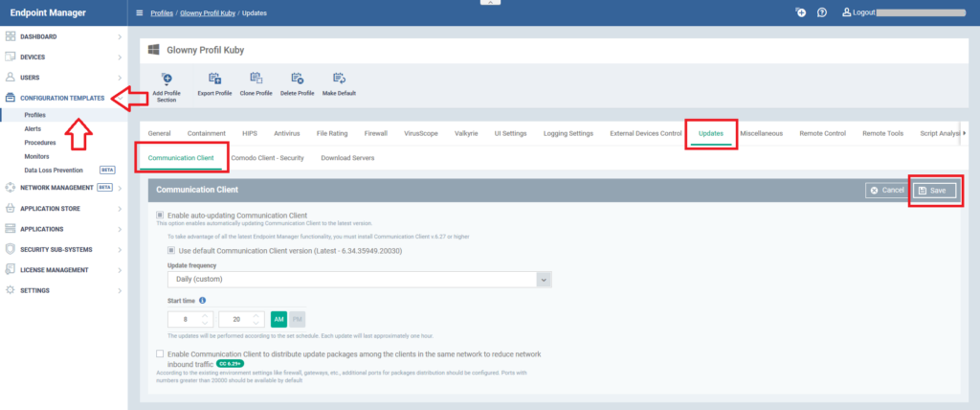Click the add device plus icon in header
980x410 pixels.
[x=801, y=12]
